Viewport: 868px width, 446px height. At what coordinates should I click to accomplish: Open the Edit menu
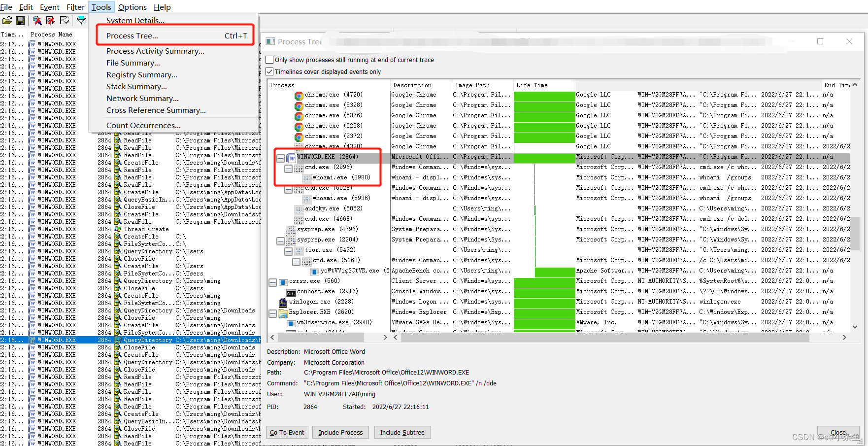pos(26,7)
